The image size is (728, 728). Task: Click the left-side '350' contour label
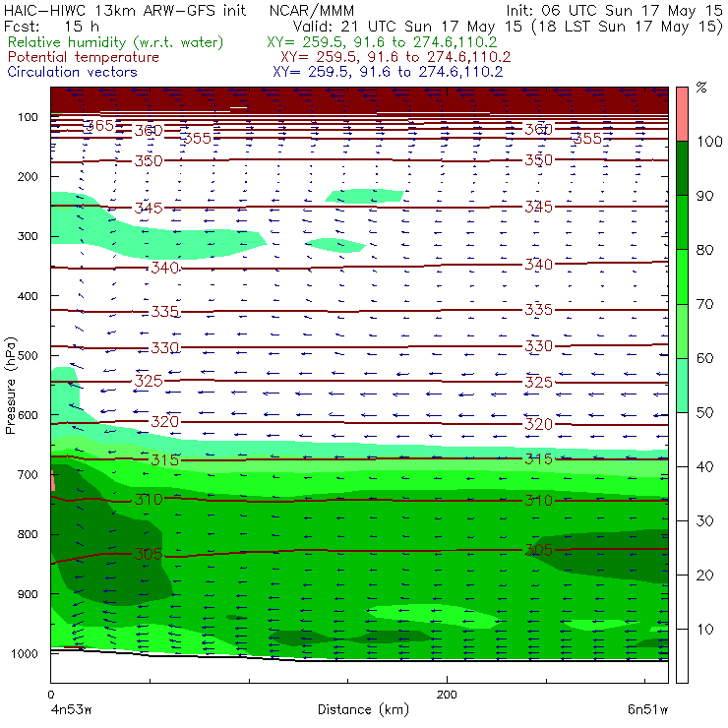pos(149,161)
